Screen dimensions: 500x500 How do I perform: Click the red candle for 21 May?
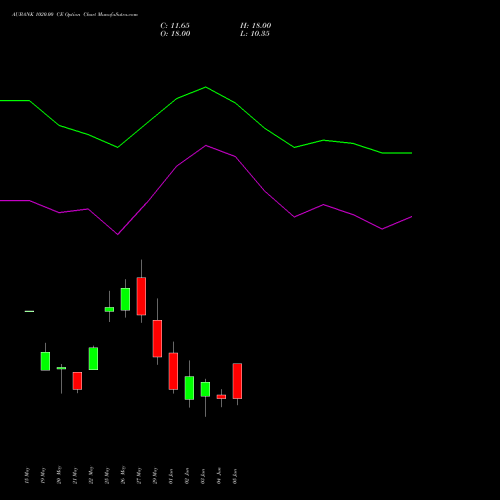point(77,381)
